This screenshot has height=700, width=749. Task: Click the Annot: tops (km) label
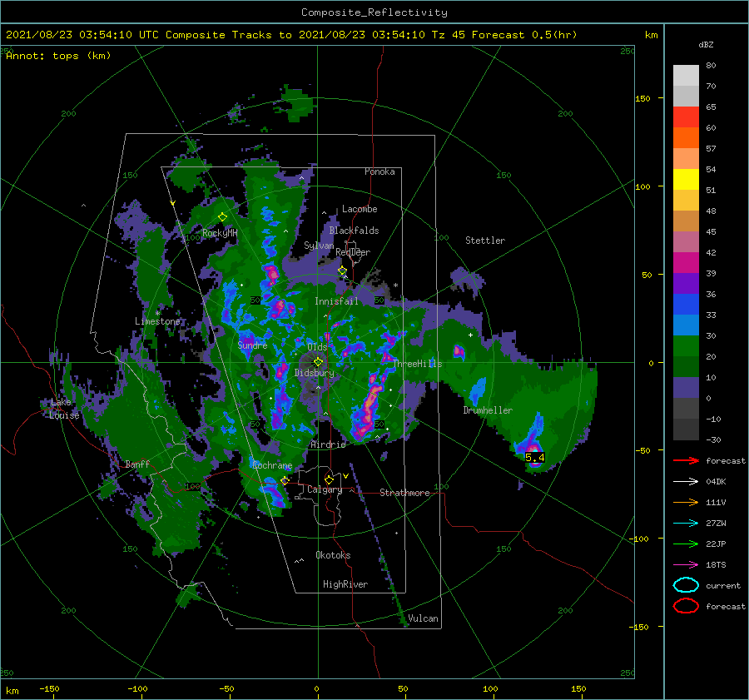point(58,56)
